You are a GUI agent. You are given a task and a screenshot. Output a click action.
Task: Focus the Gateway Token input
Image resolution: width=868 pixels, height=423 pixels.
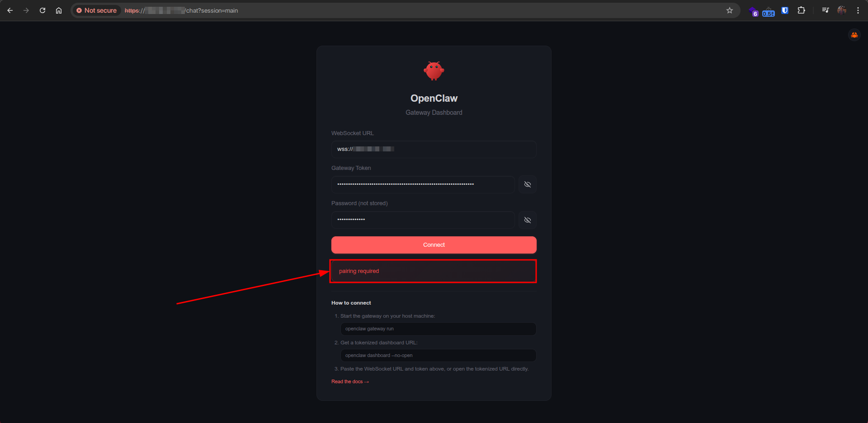point(423,184)
